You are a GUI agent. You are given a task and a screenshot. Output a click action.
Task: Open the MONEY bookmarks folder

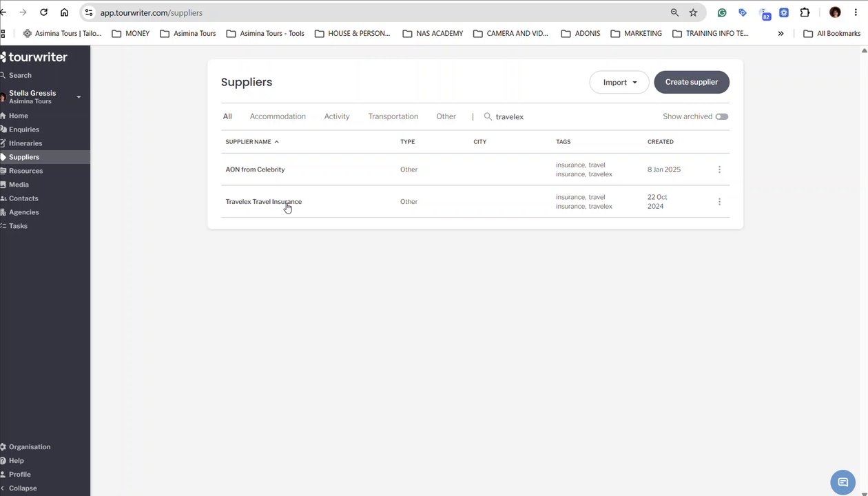(130, 33)
